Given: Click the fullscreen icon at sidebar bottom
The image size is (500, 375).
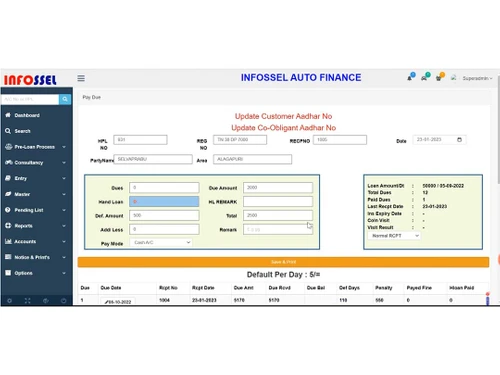Looking at the screenshot, I should point(27,301).
